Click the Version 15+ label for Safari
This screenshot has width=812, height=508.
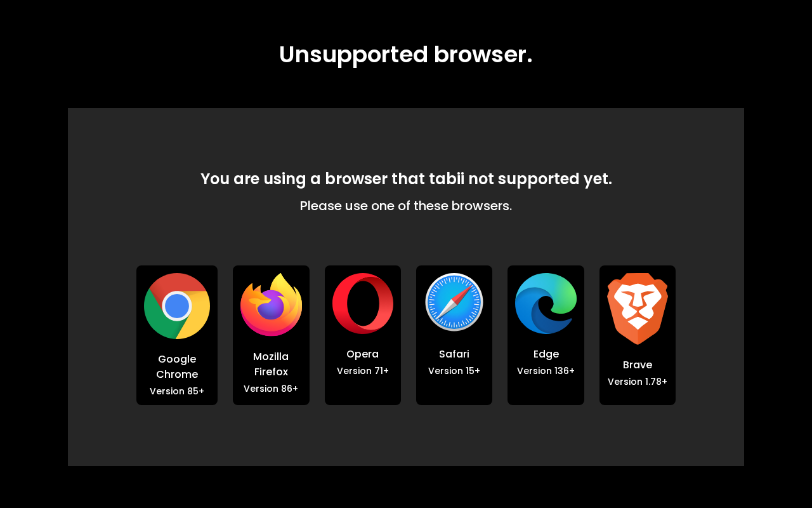click(454, 371)
